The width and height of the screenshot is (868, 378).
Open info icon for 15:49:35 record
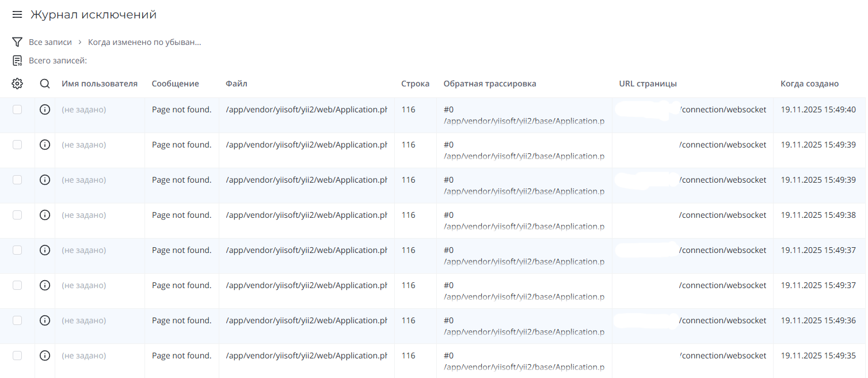tap(45, 356)
